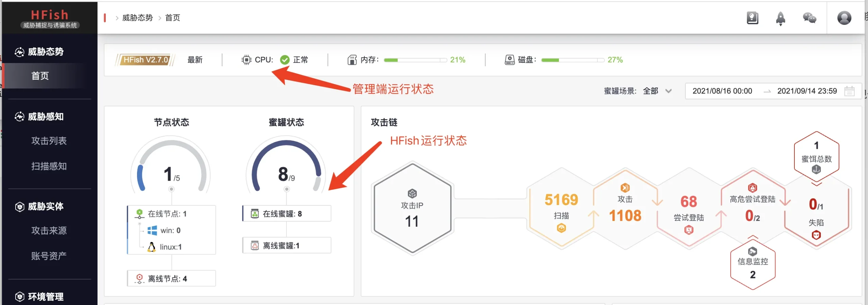Screen dimensions: 868x305
Task: Click the rocket icon in header
Action: [781, 18]
